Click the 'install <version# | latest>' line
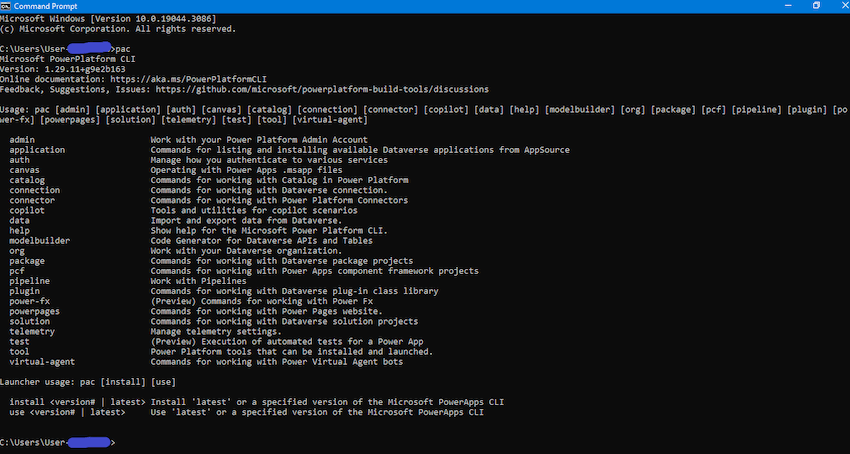850x454 pixels. [x=256, y=402]
